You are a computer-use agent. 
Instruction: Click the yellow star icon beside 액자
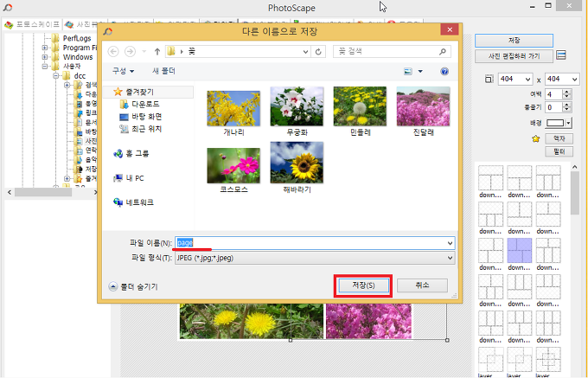536,138
